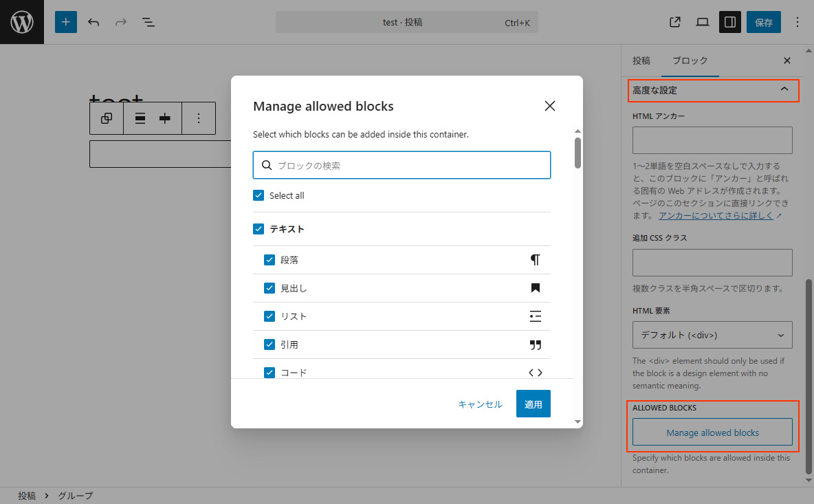Viewport: 814px width, 504px height.
Task: Open block options via the vertical dots
Action: [x=199, y=118]
